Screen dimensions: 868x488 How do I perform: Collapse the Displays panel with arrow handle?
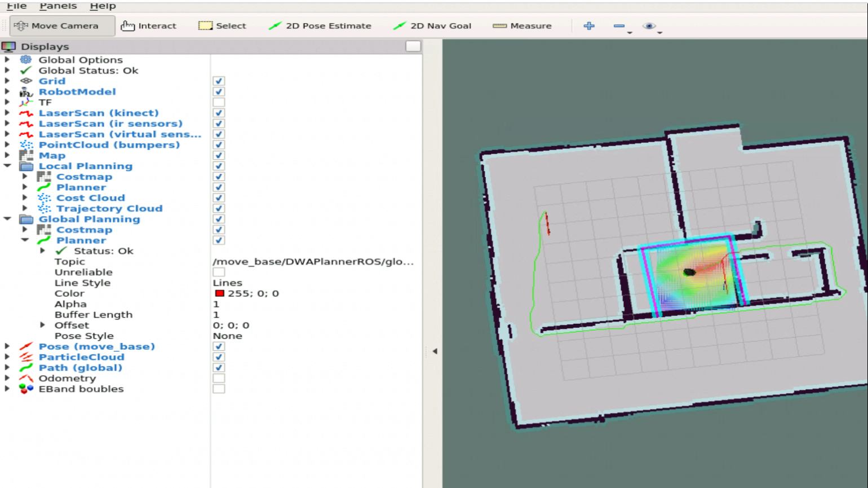[x=435, y=351]
